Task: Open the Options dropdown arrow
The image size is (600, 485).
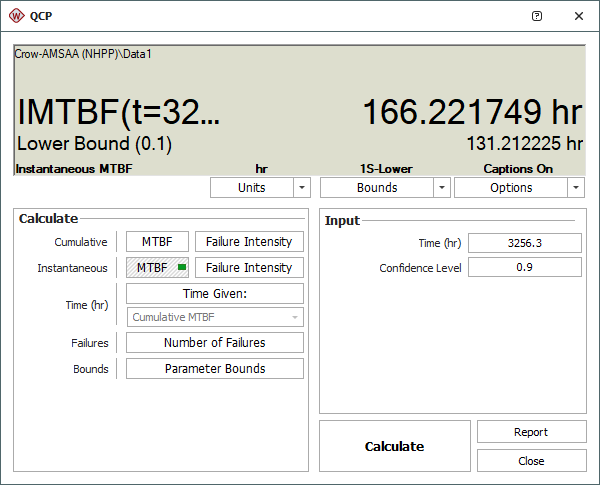Action: (x=575, y=188)
